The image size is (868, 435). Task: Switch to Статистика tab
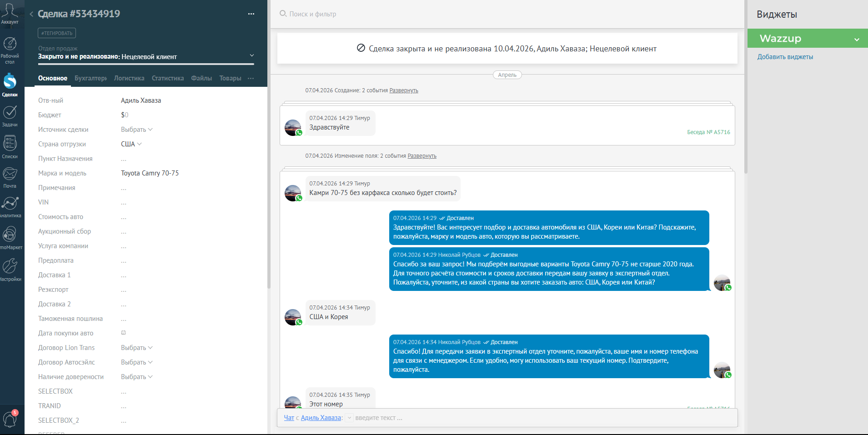pos(168,78)
